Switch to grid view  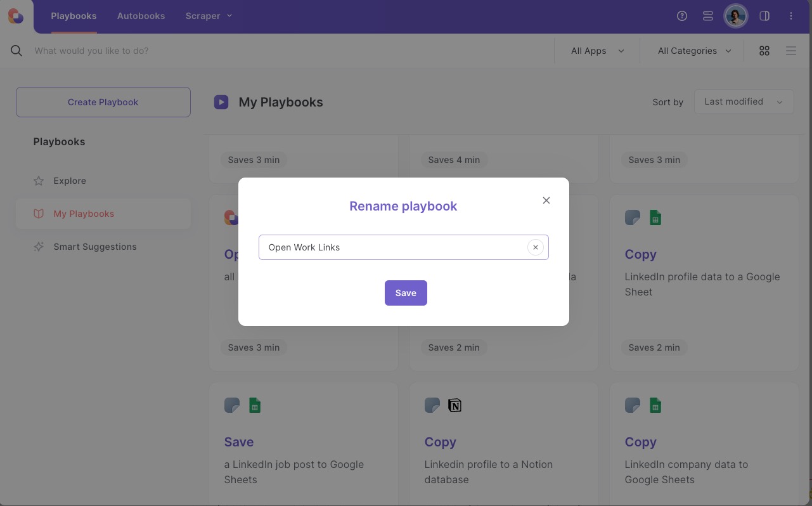tap(764, 51)
